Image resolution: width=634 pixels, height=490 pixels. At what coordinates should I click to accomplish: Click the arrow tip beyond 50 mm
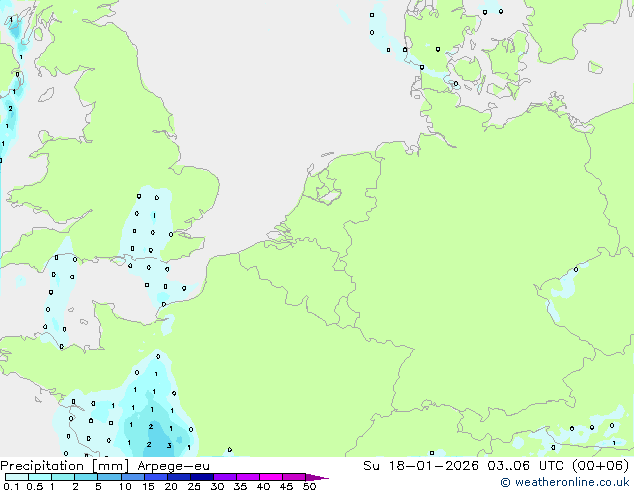(317, 477)
